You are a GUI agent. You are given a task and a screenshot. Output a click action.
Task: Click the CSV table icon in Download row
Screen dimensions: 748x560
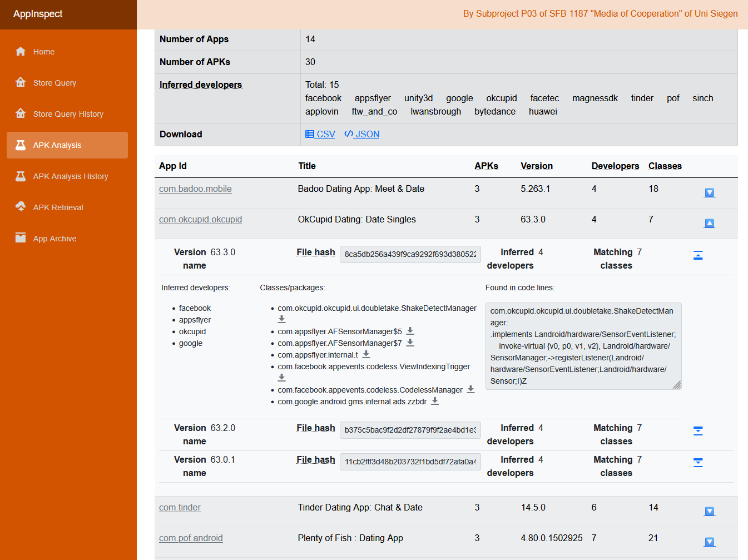[x=310, y=134]
